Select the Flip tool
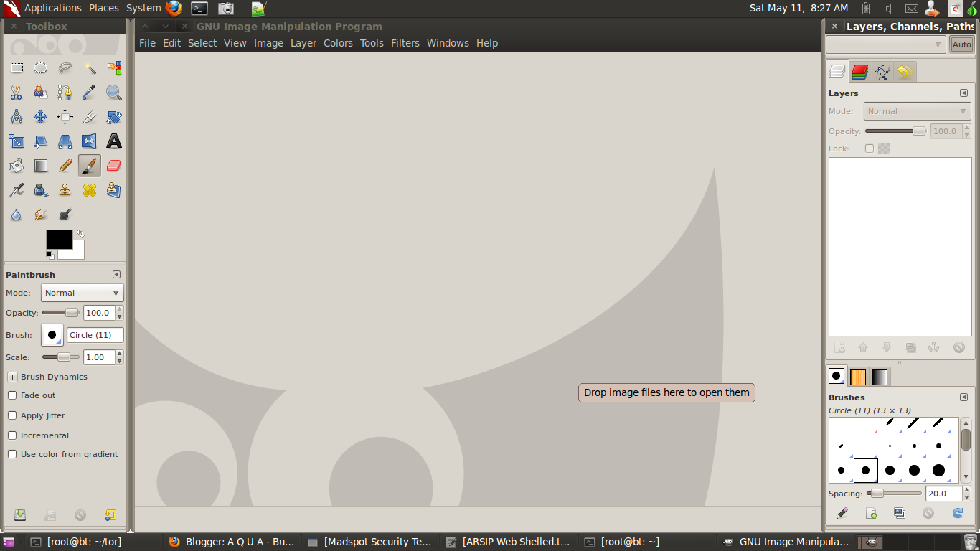980x551 pixels. point(90,141)
